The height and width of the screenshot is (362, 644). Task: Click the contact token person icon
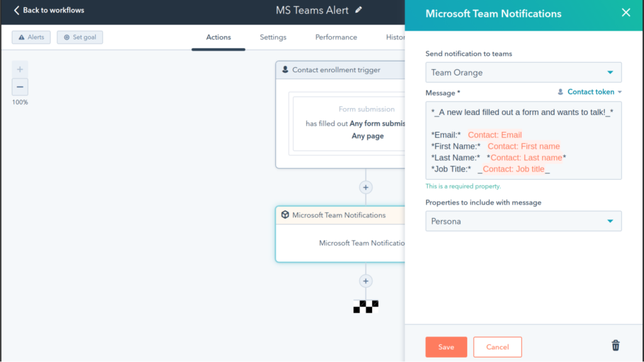[560, 92]
